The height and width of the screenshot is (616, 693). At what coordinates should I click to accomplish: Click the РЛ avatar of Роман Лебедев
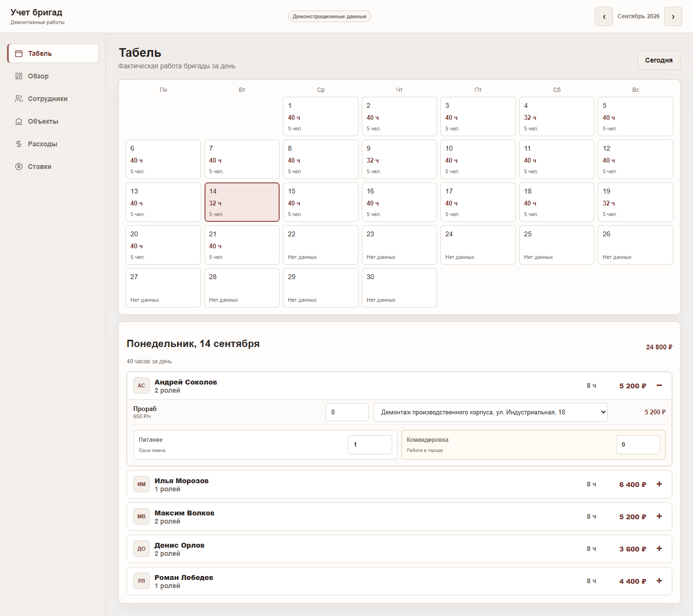141,581
